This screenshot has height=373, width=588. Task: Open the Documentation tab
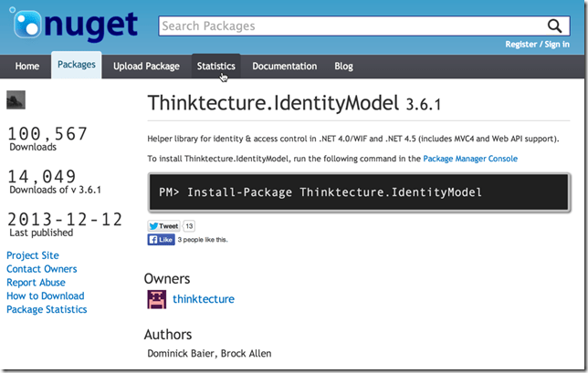click(284, 67)
